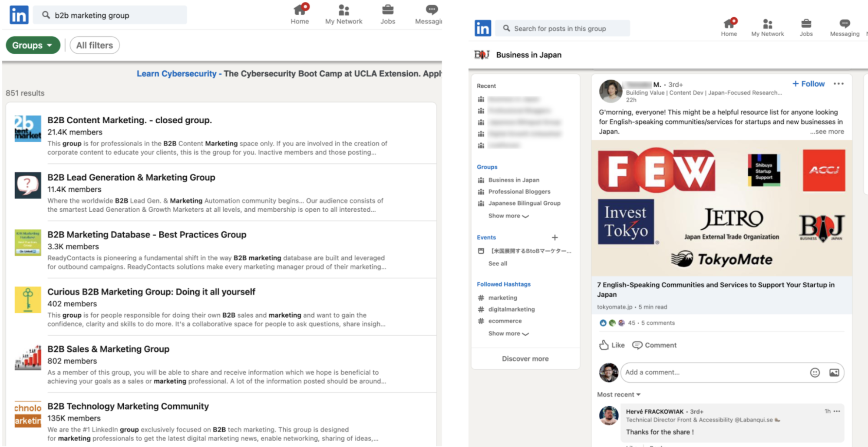868x447 pixels.
Task: Add a new event with the plus icon
Action: coord(554,237)
